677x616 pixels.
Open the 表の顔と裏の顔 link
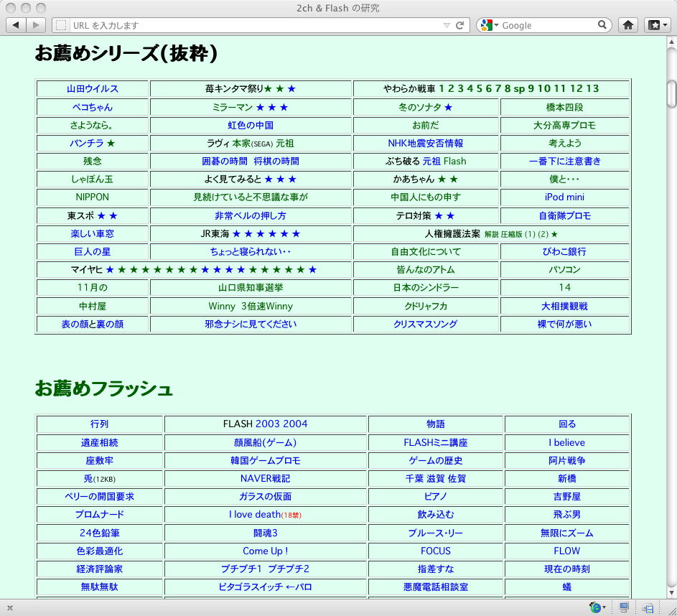93,325
